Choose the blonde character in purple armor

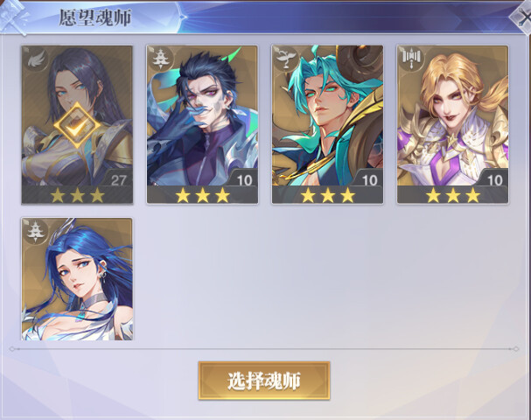[453, 124]
